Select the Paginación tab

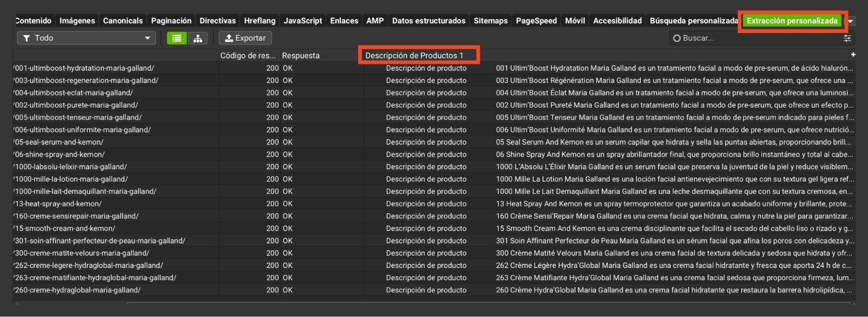(x=171, y=20)
